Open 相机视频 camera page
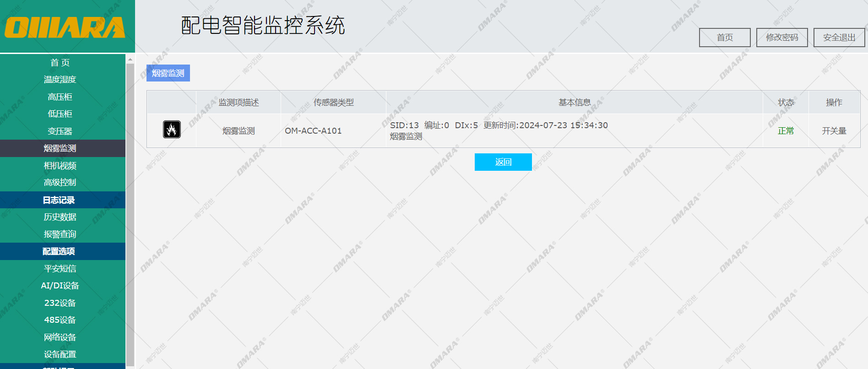 click(60, 166)
